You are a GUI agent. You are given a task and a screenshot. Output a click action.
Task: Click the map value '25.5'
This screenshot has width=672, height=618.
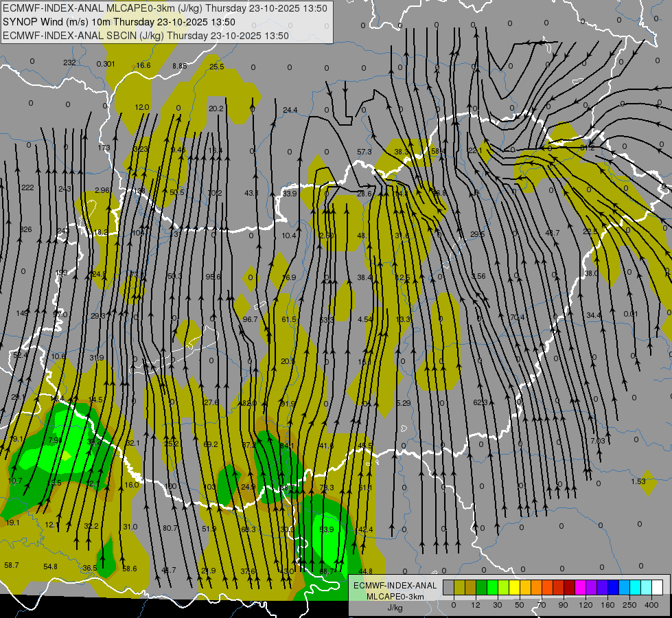point(217,67)
